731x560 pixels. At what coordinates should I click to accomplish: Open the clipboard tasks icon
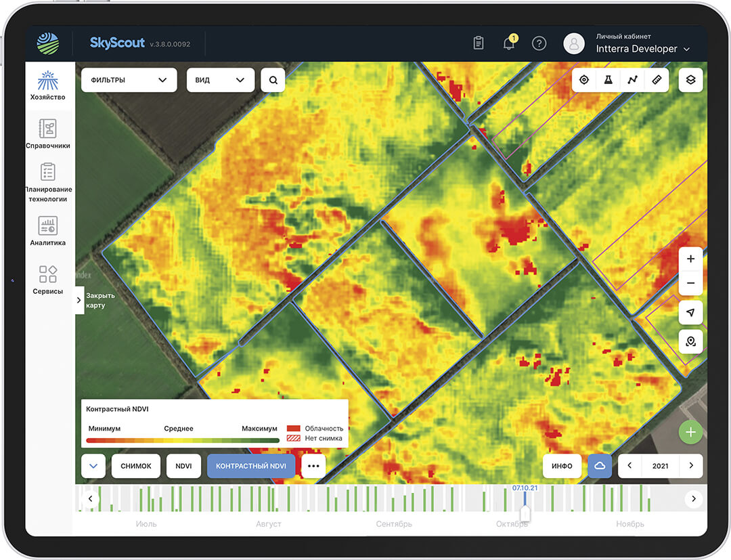pos(479,43)
